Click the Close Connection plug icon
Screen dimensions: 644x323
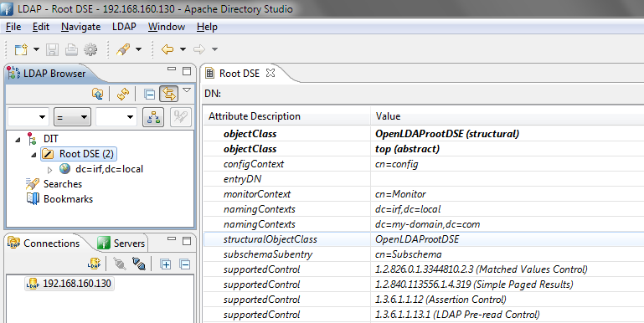point(139,264)
